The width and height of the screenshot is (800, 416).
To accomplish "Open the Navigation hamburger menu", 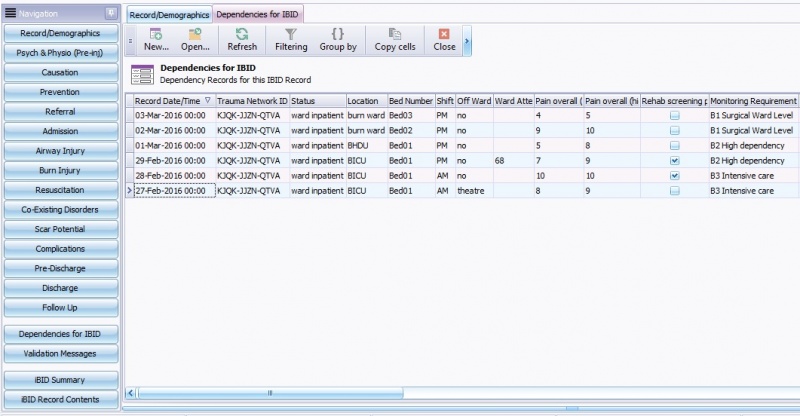I will (x=10, y=12).
